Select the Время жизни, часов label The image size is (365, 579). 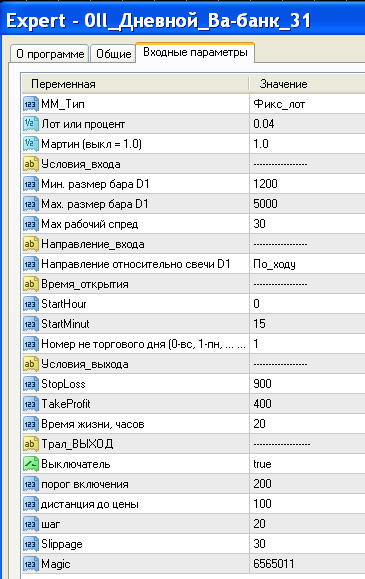coord(93,424)
